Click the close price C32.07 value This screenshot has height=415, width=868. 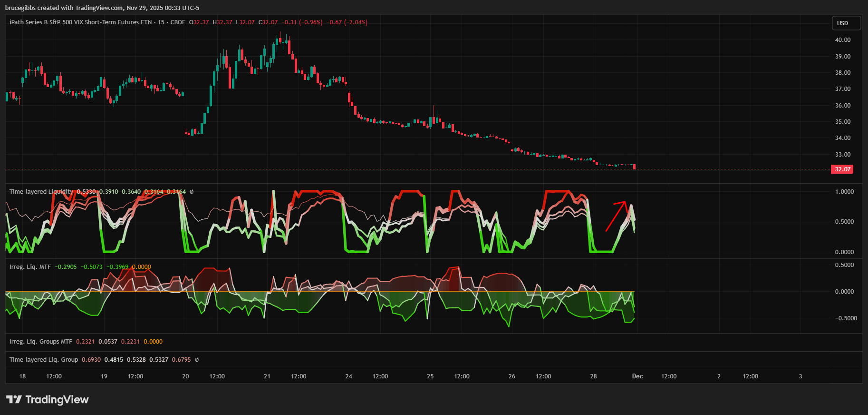click(268, 22)
